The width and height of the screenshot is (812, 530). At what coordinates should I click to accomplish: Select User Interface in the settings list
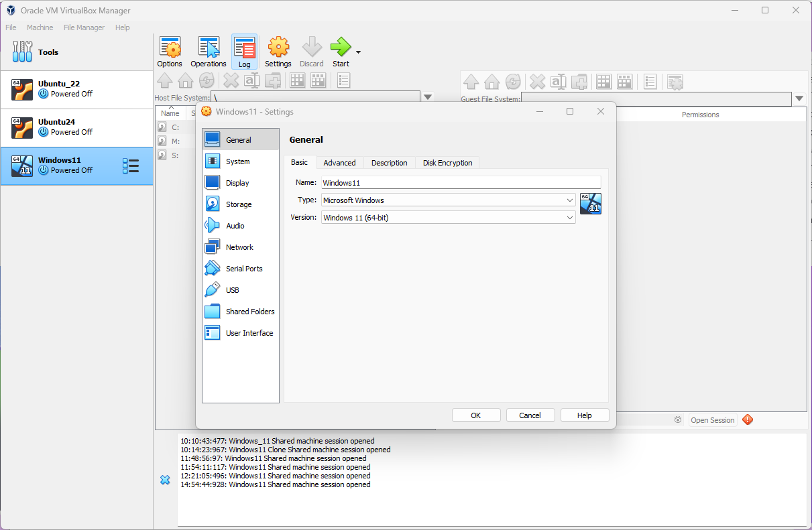(241, 332)
